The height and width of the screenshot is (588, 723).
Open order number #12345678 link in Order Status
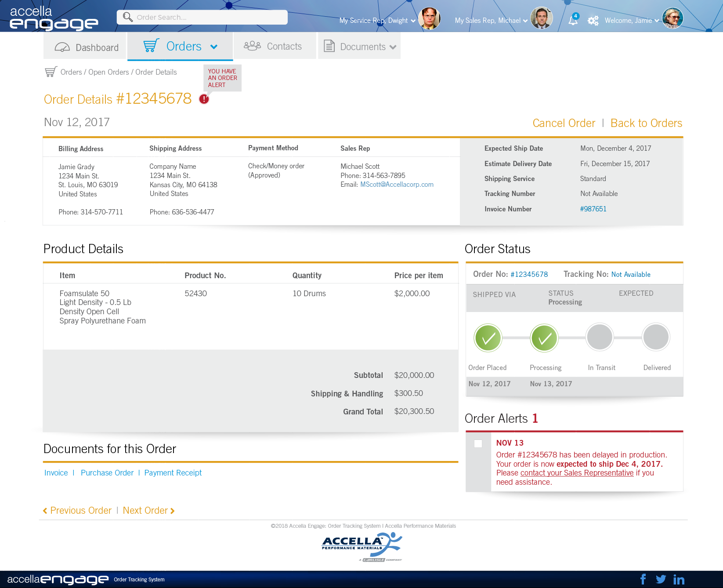click(529, 274)
